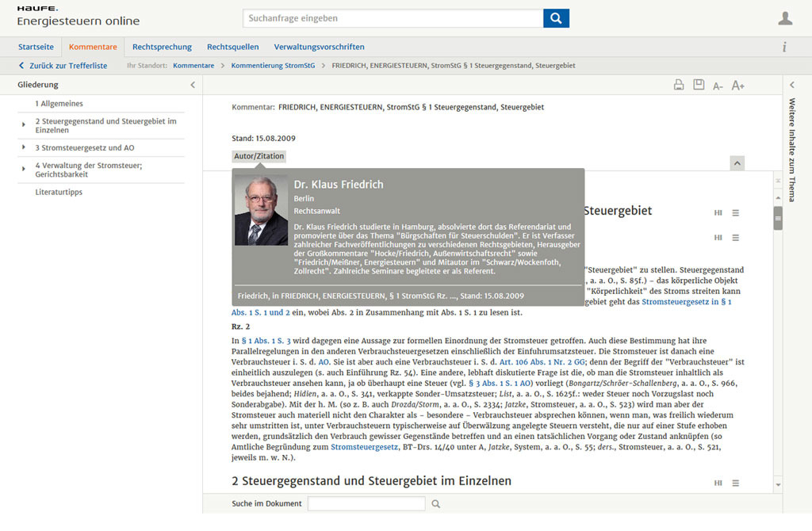Click the 'Stand: 15.08.2009' text
The width and height of the screenshot is (812, 531).
click(x=263, y=139)
